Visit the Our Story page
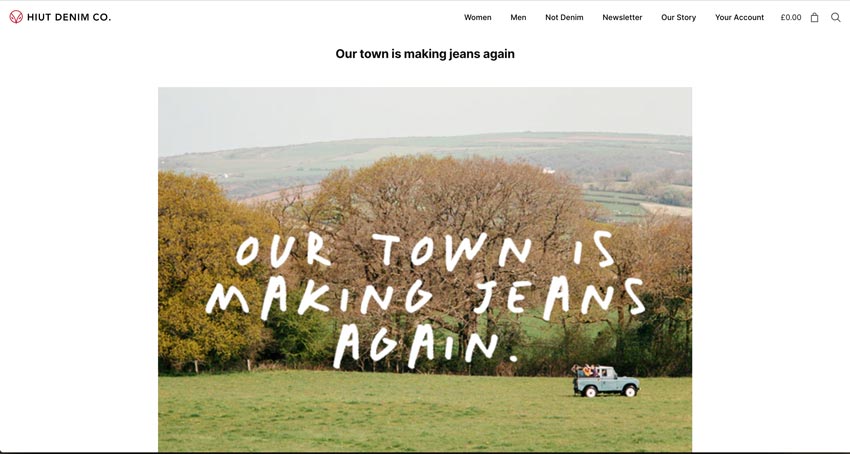Image resolution: width=850 pixels, height=454 pixels. pos(679,17)
